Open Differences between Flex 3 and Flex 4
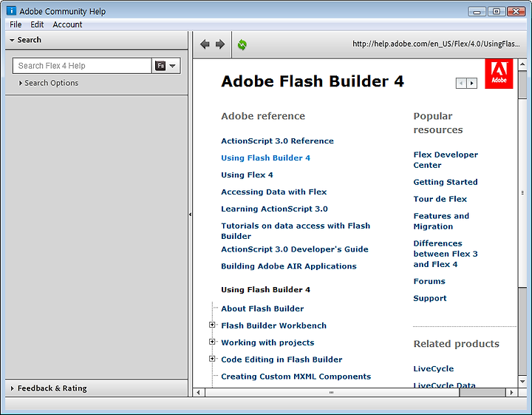This screenshot has width=532, height=415. coord(445,254)
